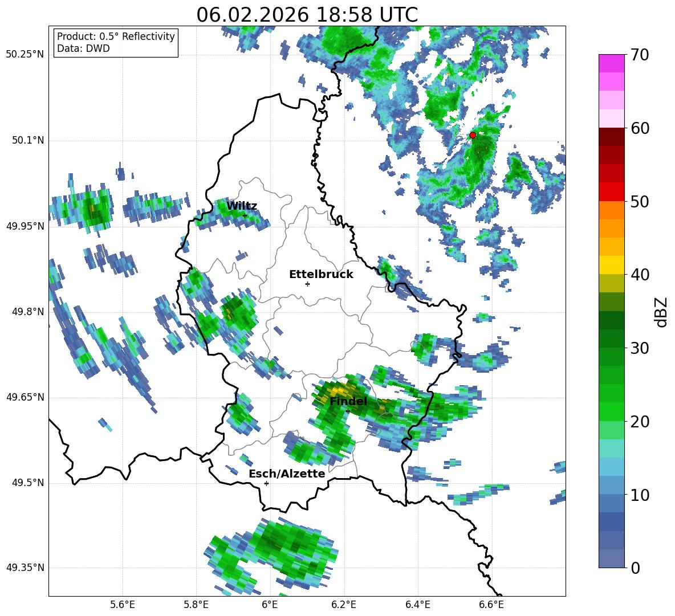Click the timestamp title 06.02.2026 18:58 UTC
The height and width of the screenshot is (616, 675).
[x=307, y=15]
